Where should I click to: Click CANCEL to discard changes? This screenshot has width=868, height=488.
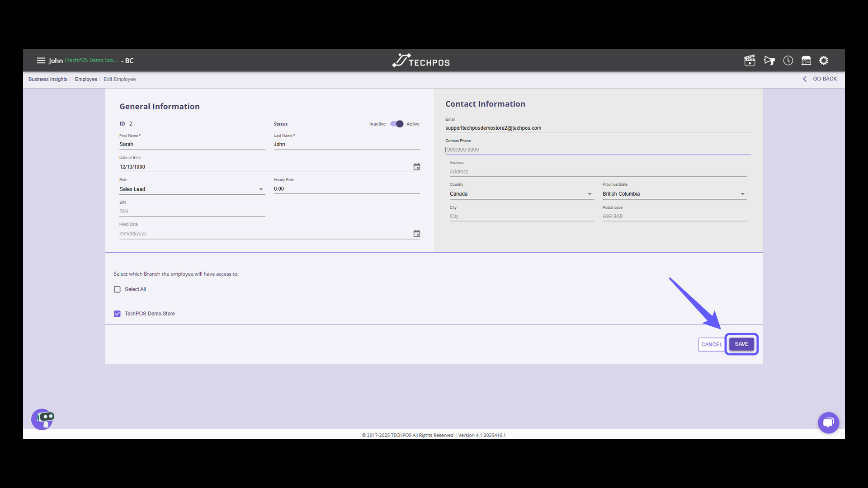(x=712, y=344)
